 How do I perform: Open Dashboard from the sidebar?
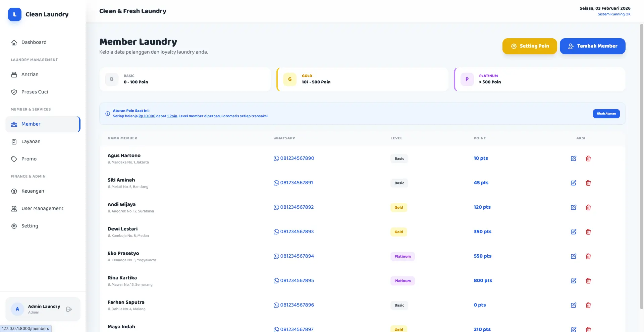34,42
